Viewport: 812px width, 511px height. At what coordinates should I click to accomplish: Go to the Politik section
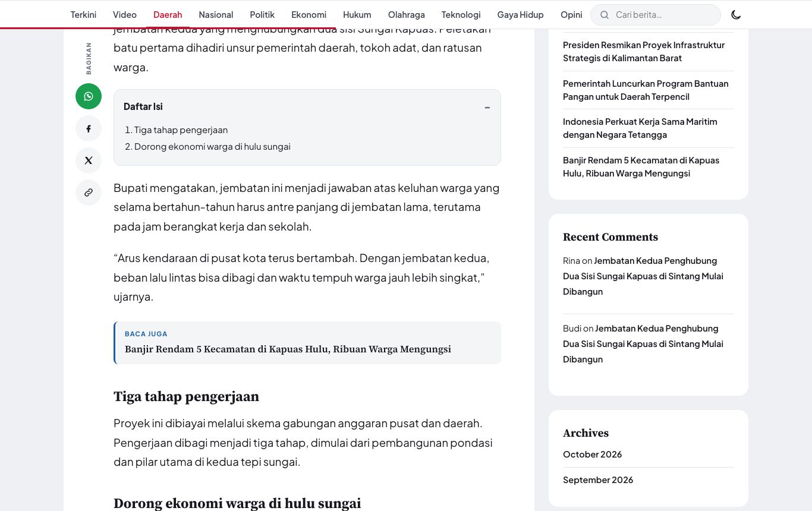262,15
